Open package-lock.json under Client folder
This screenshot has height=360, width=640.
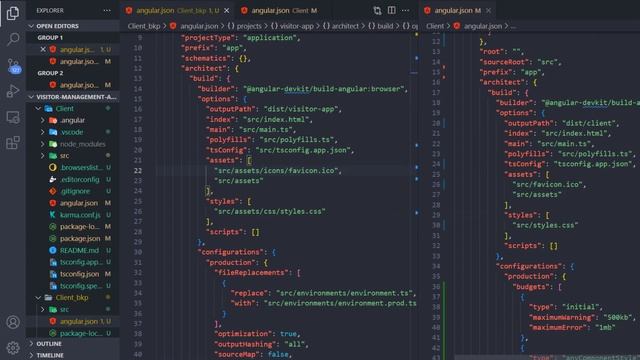73,227
